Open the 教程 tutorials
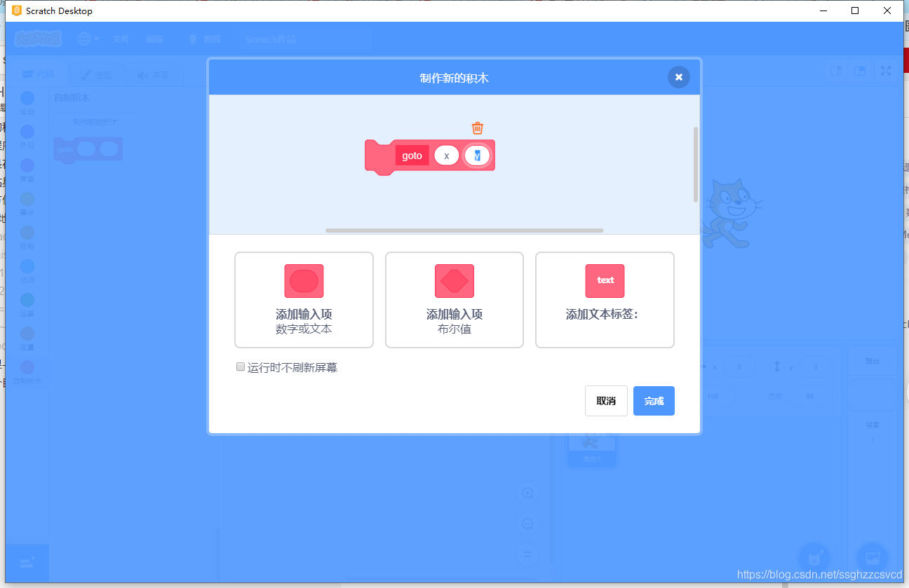Screen dimensions: 909x588 click(x=205, y=39)
